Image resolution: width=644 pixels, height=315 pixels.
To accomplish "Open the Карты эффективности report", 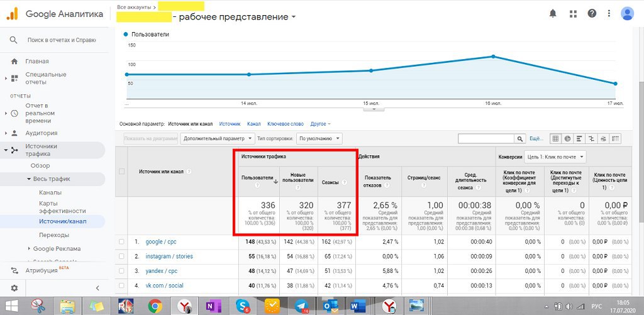I will click(62, 207).
